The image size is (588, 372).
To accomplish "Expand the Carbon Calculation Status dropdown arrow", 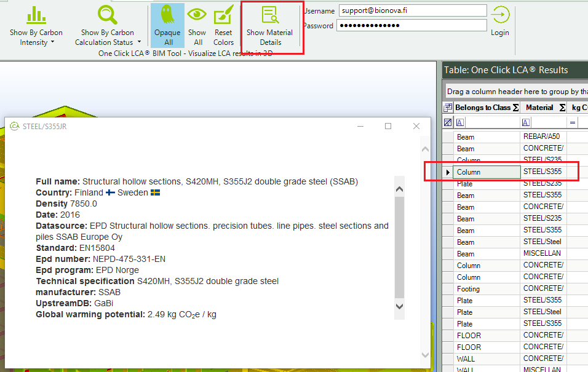I will point(139,42).
